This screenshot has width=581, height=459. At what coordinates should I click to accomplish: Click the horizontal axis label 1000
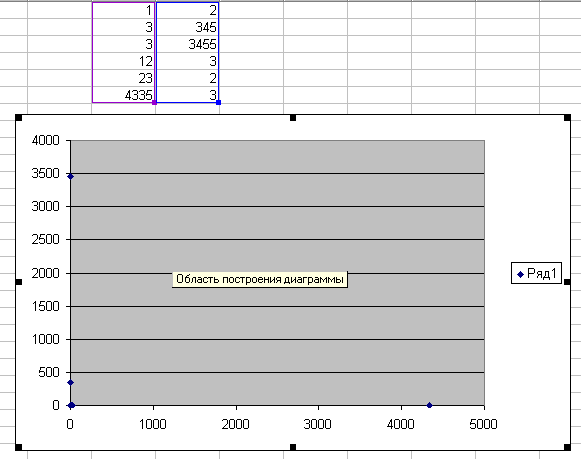pyautogui.click(x=153, y=424)
